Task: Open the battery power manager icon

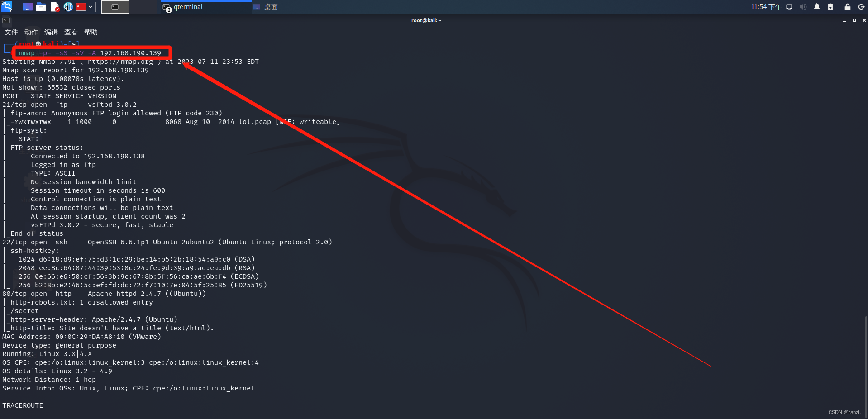Action: [x=830, y=7]
